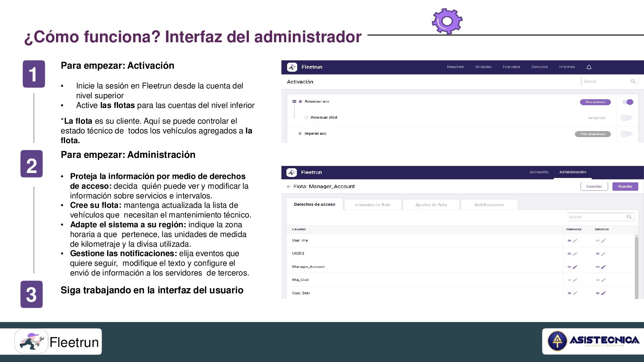The height and width of the screenshot is (362, 644).
Task: Click the back arrow beside Flota: Manager_Account
Action: point(289,187)
